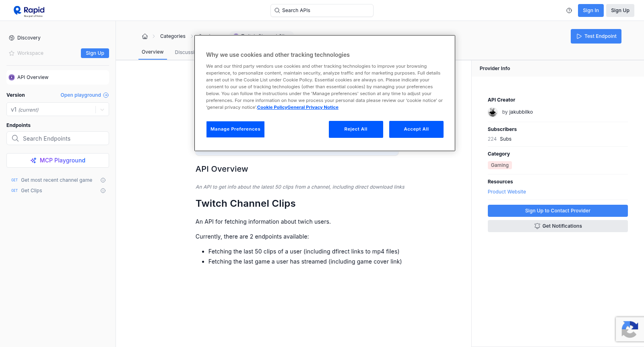Focus the Search APIs field
This screenshot has height=347, width=644.
point(322,10)
